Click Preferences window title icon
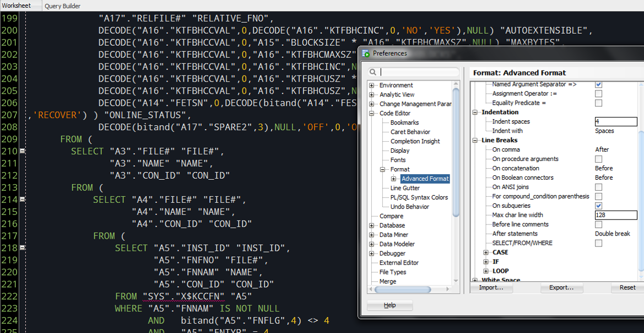The height and width of the screenshot is (333, 644). (x=365, y=53)
